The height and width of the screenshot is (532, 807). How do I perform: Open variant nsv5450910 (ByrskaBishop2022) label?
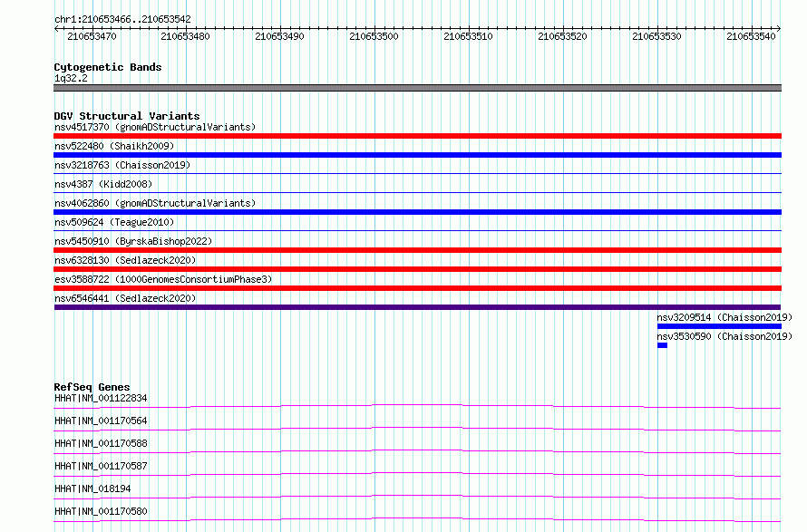click(133, 241)
